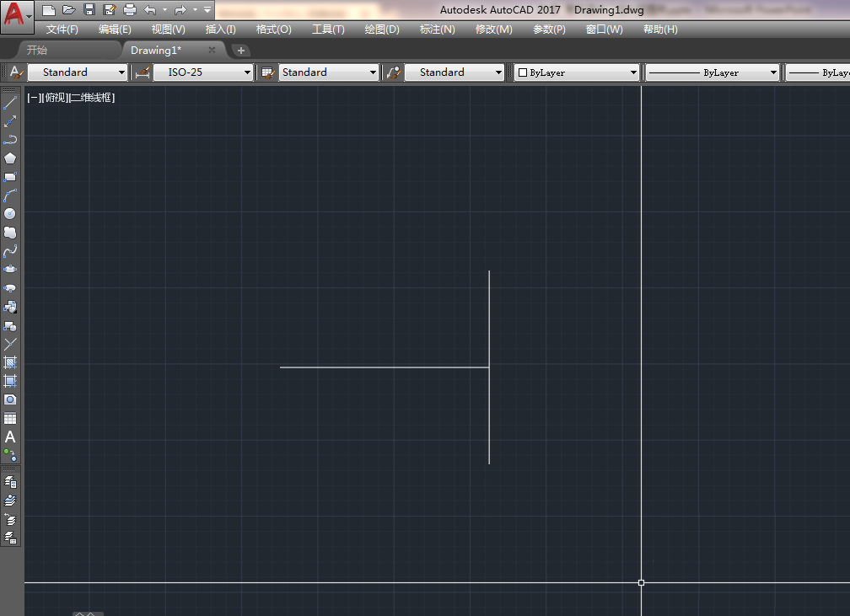Click the Make Block tool
Screen dimensions: 850x616
tap(10, 325)
